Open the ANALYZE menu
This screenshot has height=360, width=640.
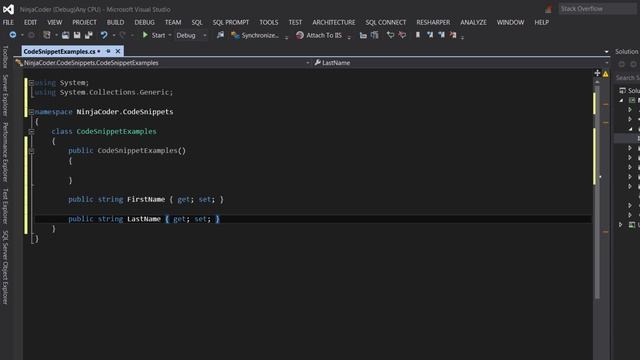coord(473,22)
